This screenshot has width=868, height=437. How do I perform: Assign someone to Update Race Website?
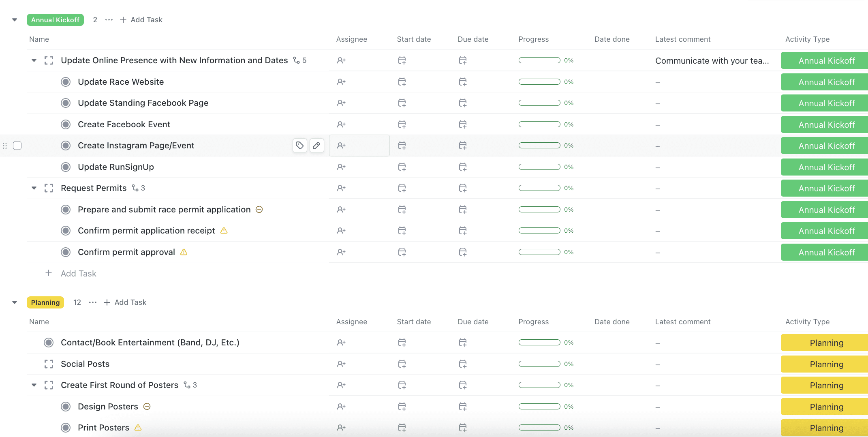point(341,81)
